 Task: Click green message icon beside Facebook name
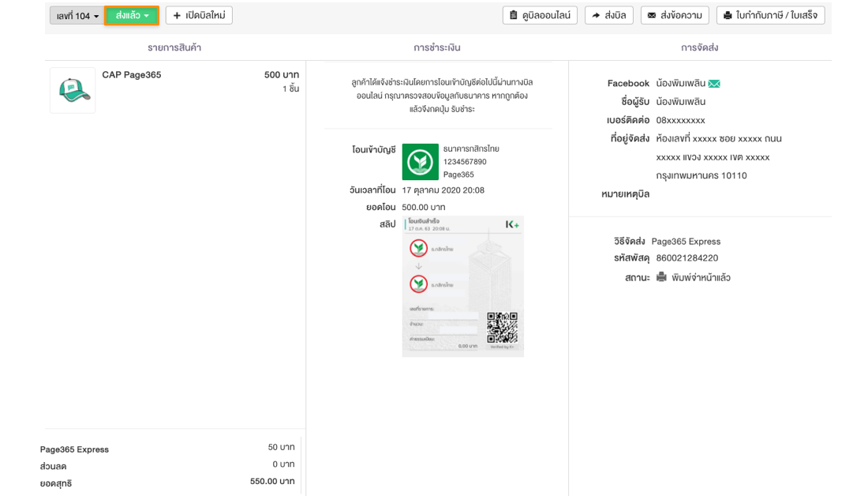(714, 84)
